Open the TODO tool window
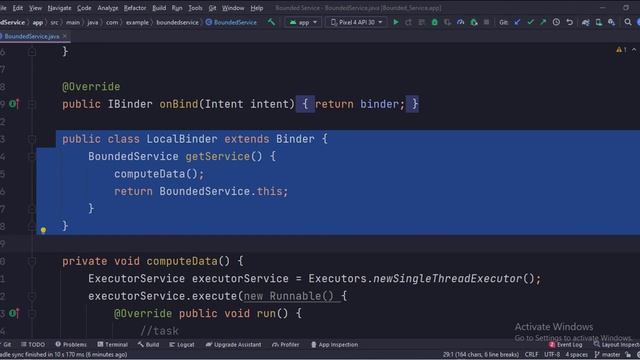The width and height of the screenshot is (640, 360). [33, 344]
